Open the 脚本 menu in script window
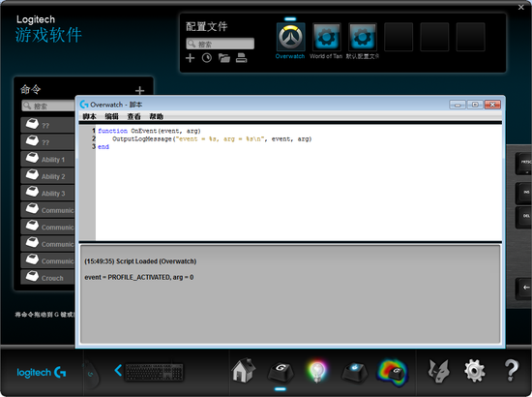Image resolution: width=532 pixels, height=397 pixels. (x=89, y=116)
